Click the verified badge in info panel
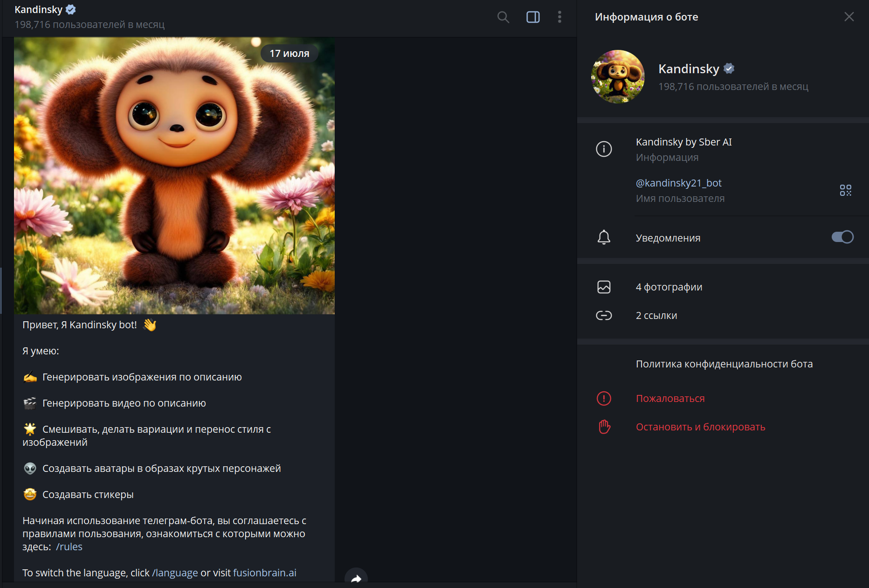The width and height of the screenshot is (869, 588). coord(729,69)
